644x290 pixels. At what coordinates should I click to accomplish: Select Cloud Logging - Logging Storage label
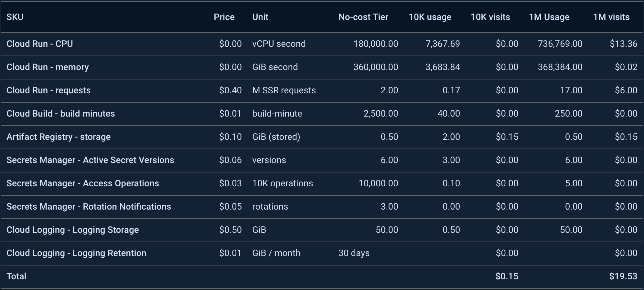73,230
